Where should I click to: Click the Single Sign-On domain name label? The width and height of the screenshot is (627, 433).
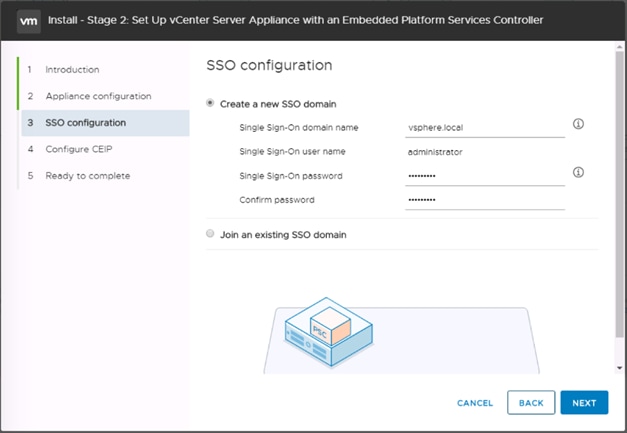[299, 128]
